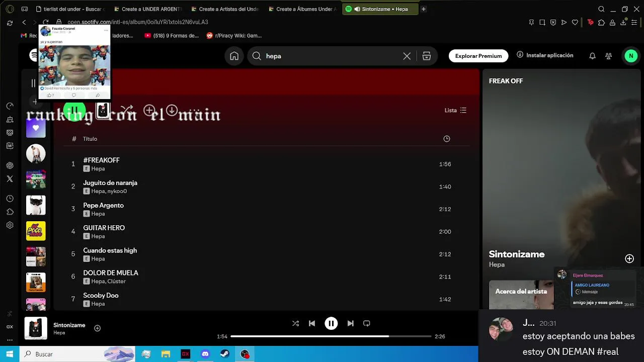Toggle shuffle in the bottom player bar
644x362 pixels.
pos(295,323)
